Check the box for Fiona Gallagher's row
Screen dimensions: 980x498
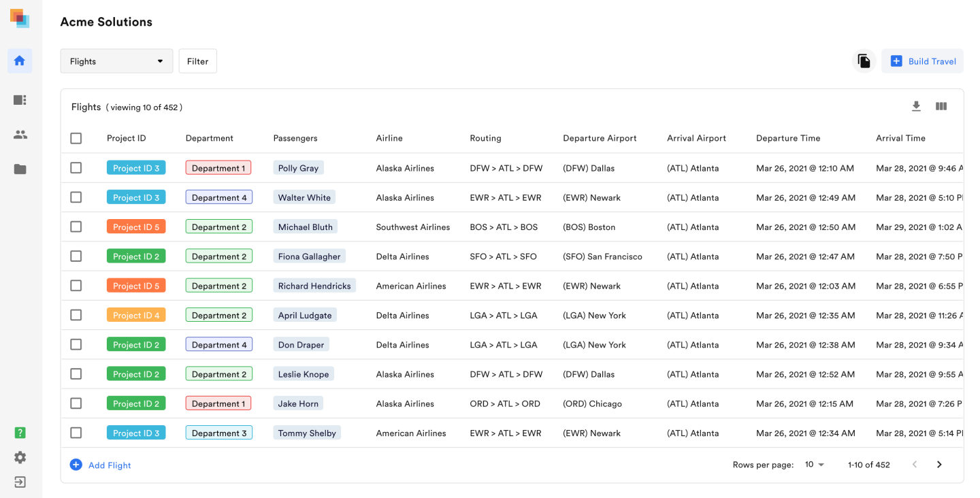(x=76, y=256)
